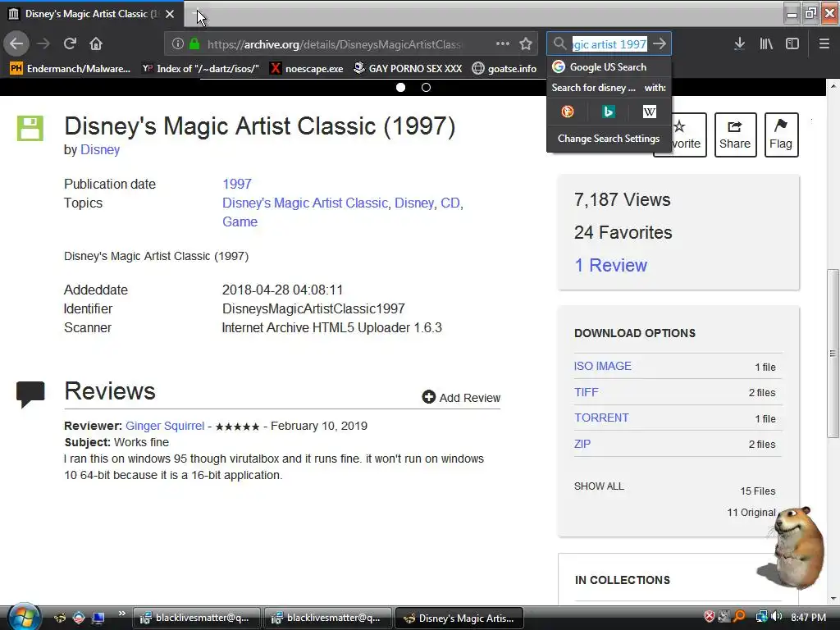
Task: Click the scrollbar up arrow
Action: (x=833, y=86)
